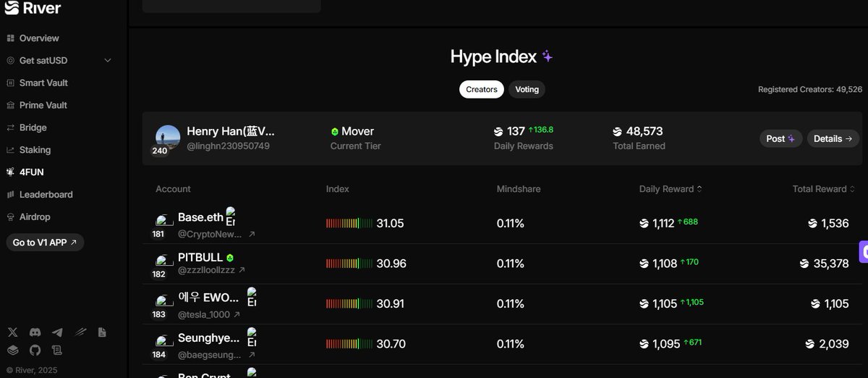Switch to the Creators tab

pyautogui.click(x=482, y=90)
